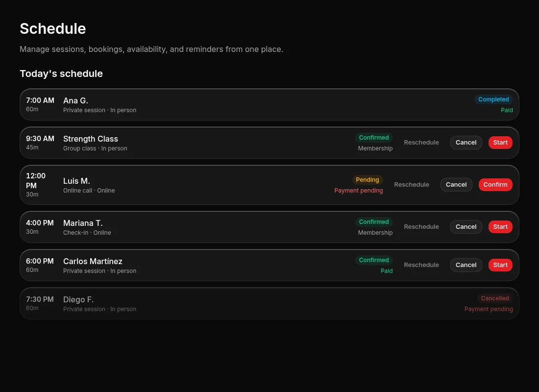Click Membership label in Strength Class row

click(375, 148)
